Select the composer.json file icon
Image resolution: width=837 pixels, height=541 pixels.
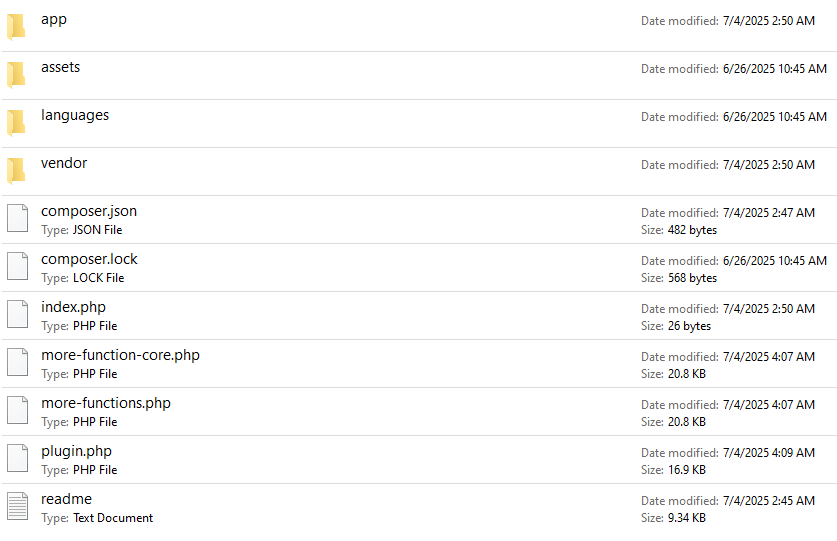[17, 218]
